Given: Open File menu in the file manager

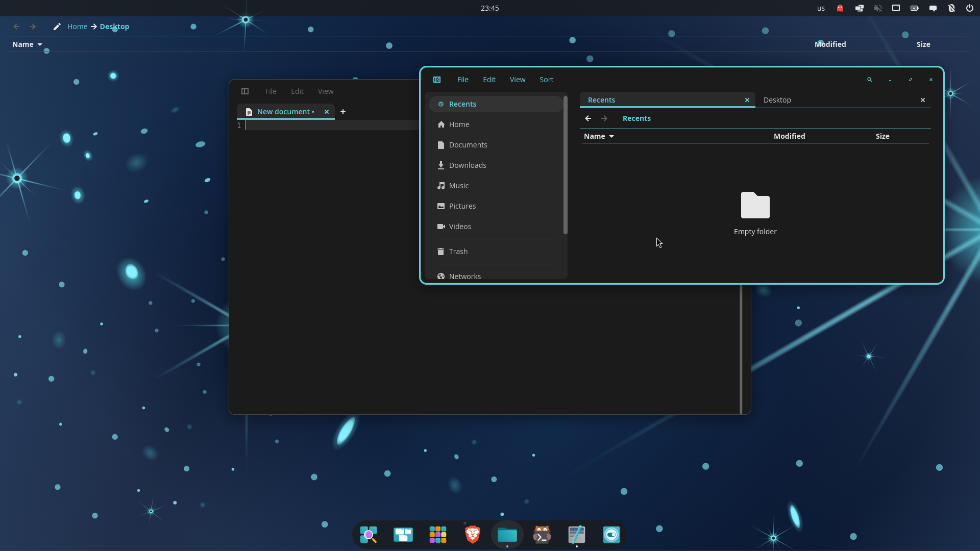Looking at the screenshot, I should pos(463,80).
